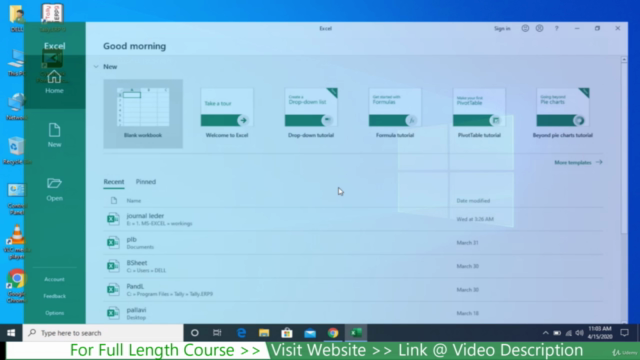This screenshot has width=640, height=360.
Task: Select New in the Excel sidebar
Action: coord(54,136)
